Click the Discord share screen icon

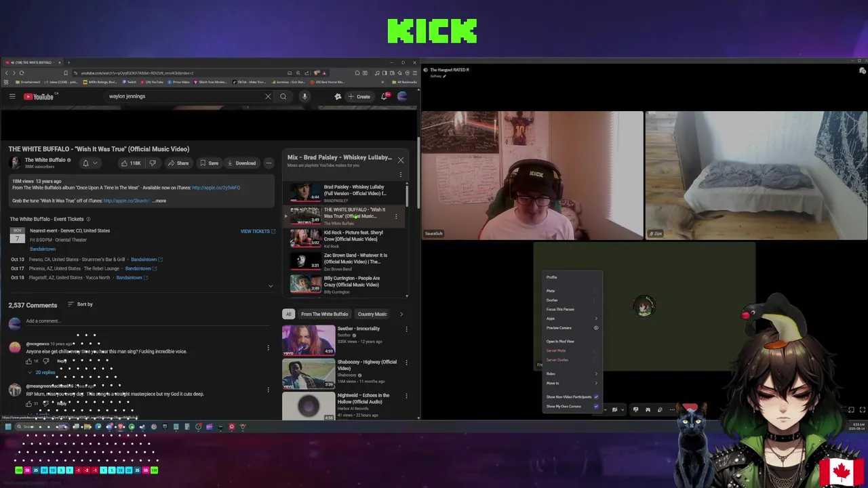pos(635,409)
